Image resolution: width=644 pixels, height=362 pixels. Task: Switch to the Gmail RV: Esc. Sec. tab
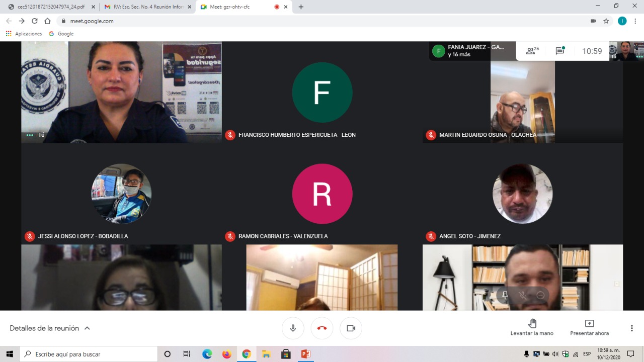point(146,7)
